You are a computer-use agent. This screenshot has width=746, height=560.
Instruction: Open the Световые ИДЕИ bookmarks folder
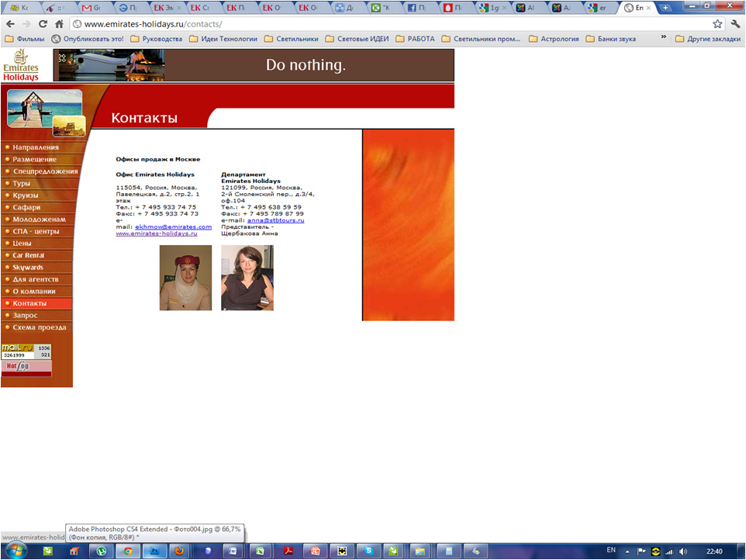[357, 39]
